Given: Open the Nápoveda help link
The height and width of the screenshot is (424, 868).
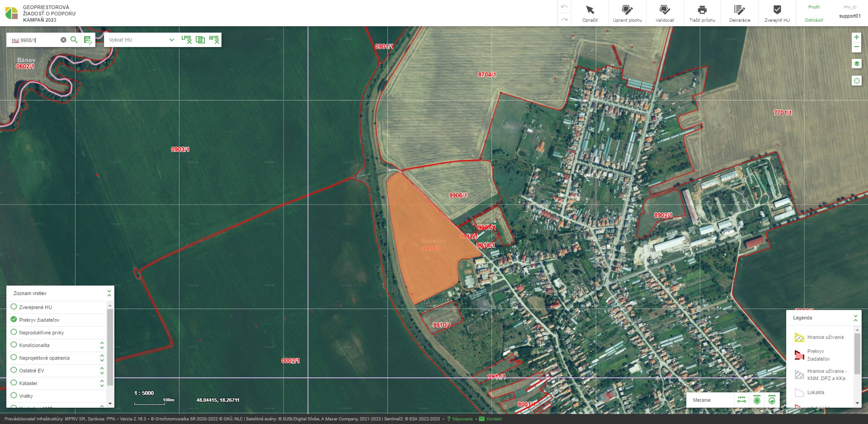Looking at the screenshot, I should [x=462, y=419].
